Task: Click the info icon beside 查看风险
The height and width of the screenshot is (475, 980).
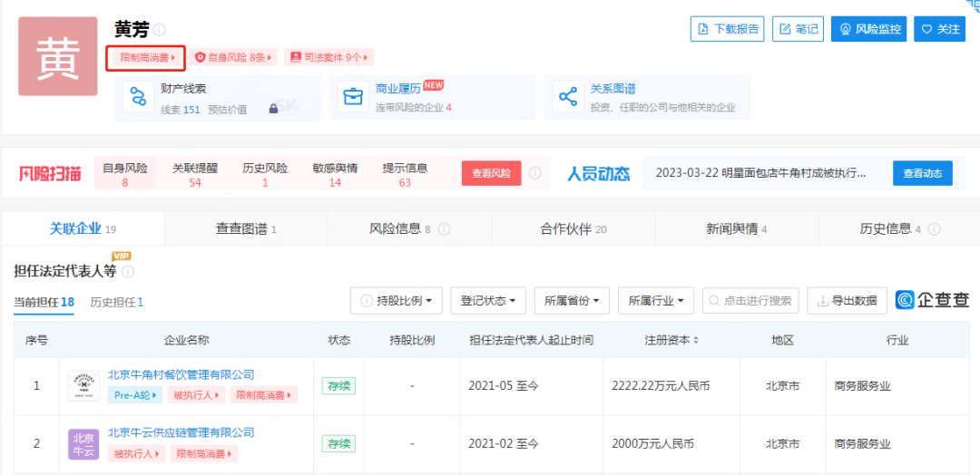Action: tap(535, 173)
